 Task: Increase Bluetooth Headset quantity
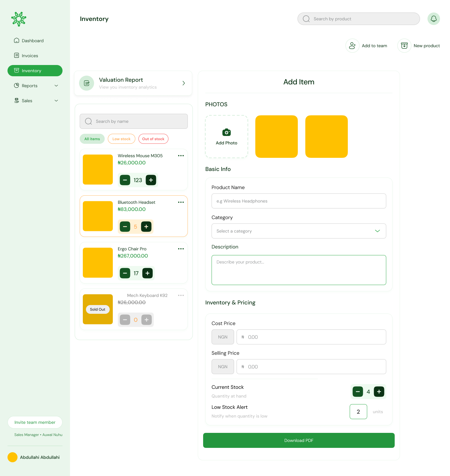[x=146, y=227]
